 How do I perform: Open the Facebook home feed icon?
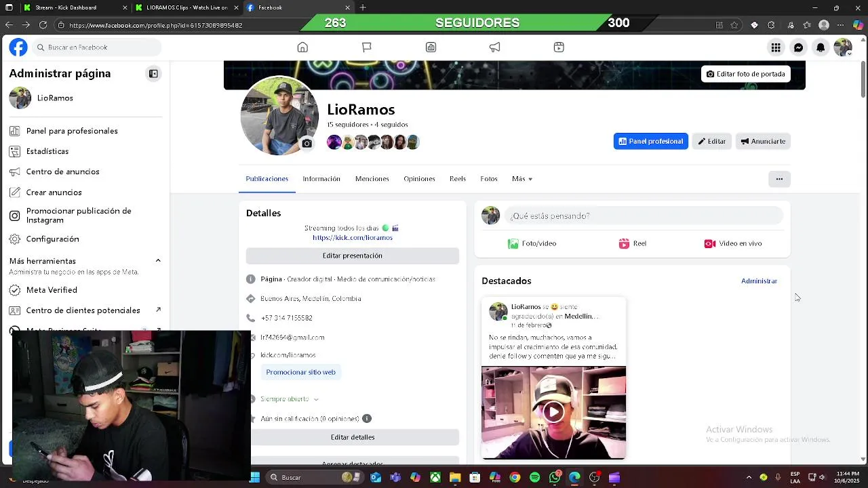[302, 47]
